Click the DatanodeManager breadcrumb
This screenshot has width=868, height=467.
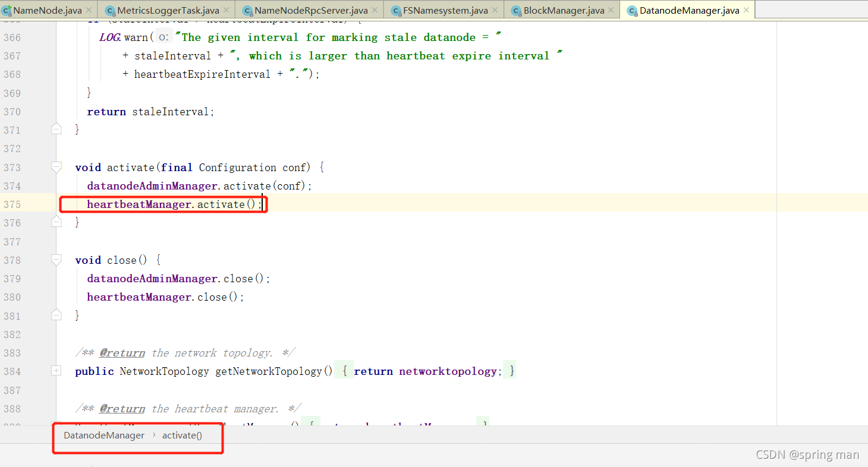pyautogui.click(x=104, y=436)
